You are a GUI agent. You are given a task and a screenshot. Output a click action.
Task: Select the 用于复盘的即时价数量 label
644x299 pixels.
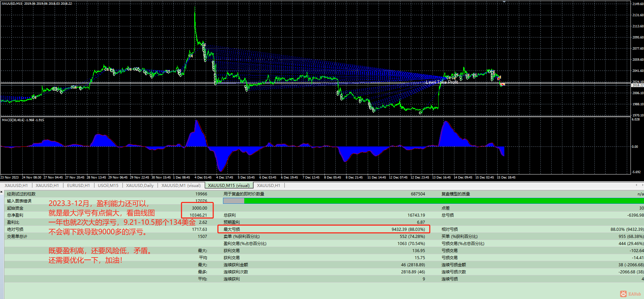tap(244, 194)
